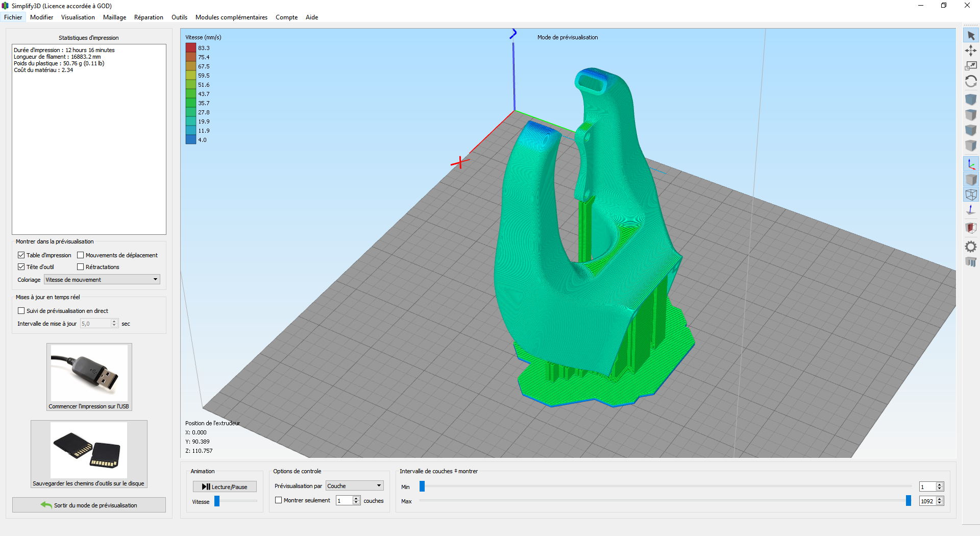
Task: Click Lecture/Pause animation button
Action: click(225, 486)
